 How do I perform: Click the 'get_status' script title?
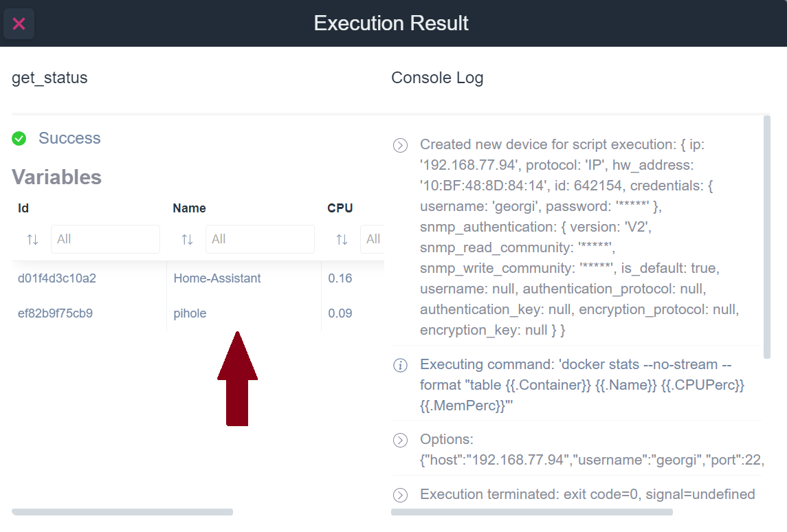pos(49,78)
